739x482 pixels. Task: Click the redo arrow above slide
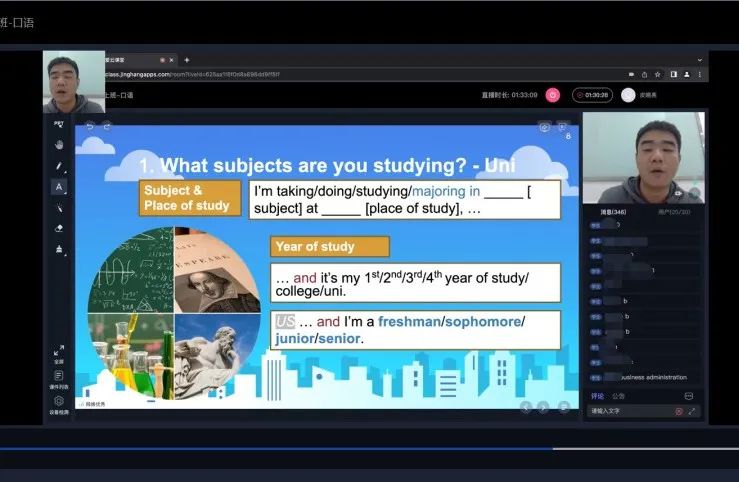(x=107, y=126)
